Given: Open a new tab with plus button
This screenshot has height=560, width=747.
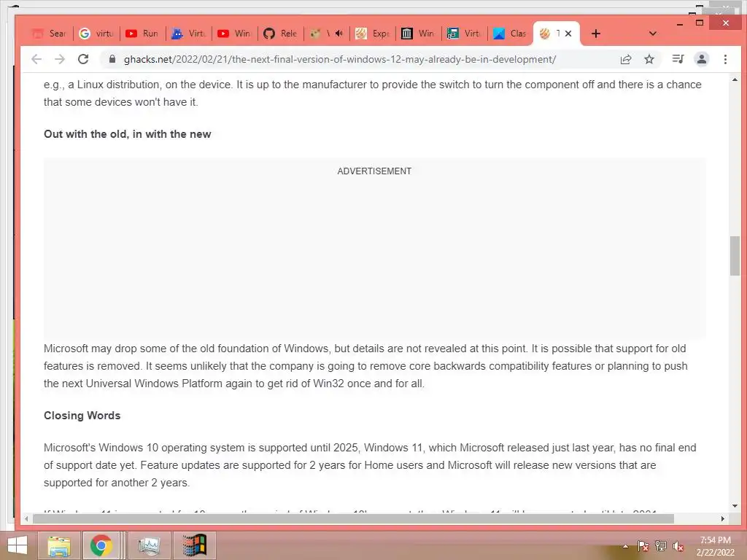Looking at the screenshot, I should click(x=595, y=34).
